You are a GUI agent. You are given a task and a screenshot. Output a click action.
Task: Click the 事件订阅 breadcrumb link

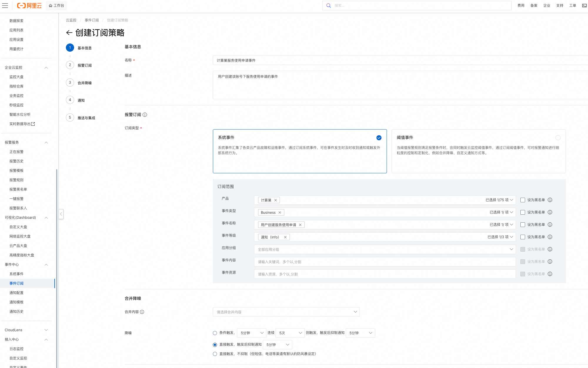(91, 20)
